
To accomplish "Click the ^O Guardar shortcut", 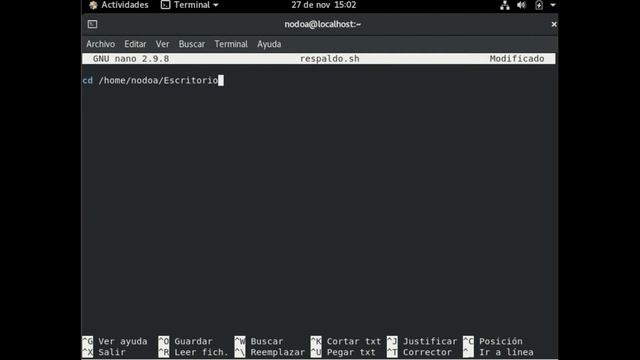I will click(186, 341).
